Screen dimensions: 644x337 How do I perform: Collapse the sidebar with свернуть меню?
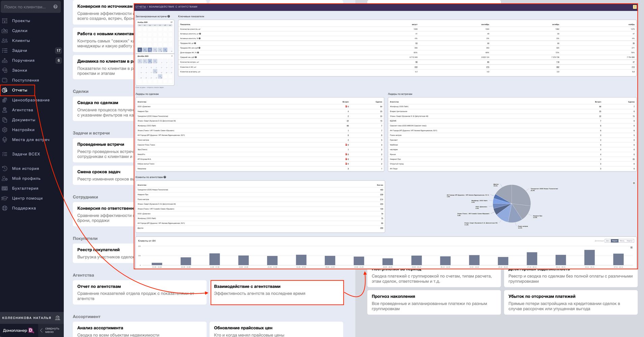(50, 330)
